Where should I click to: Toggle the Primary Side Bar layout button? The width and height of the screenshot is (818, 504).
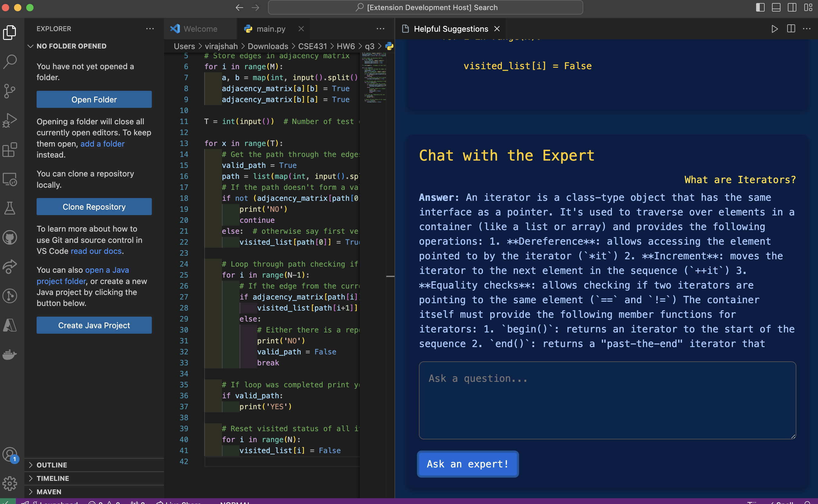[x=760, y=7]
